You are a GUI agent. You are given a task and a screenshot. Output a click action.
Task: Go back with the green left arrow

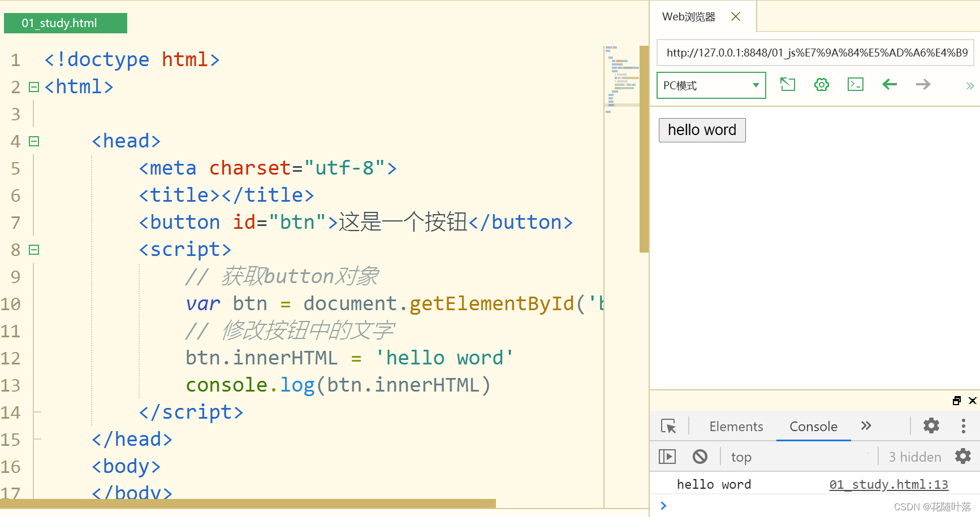coord(890,85)
